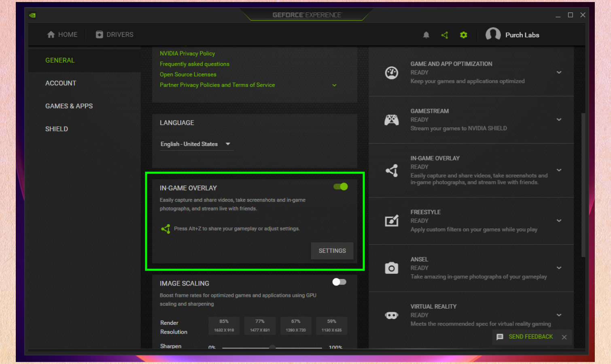Screen dimensions: 611x364
Task: Click the right panel vertical scrollbar
Action: click(583, 185)
